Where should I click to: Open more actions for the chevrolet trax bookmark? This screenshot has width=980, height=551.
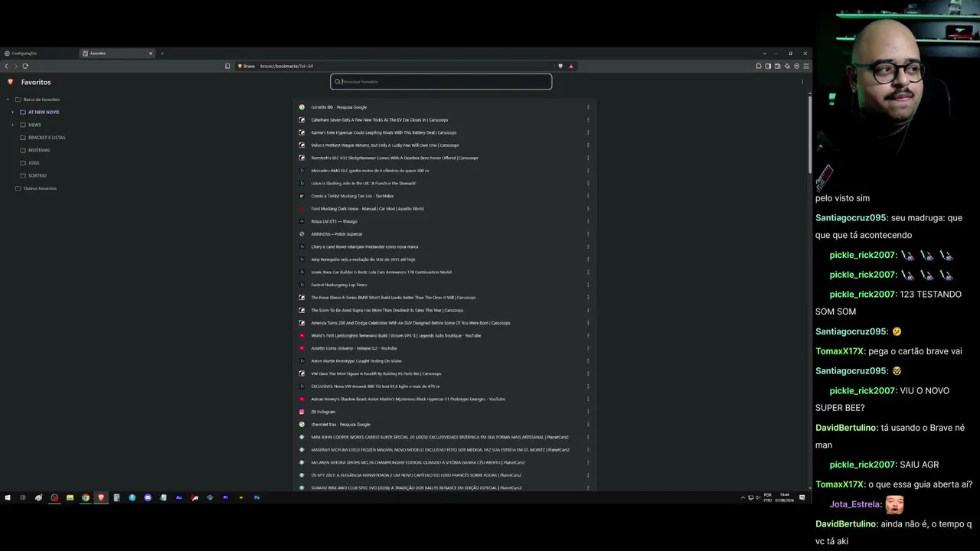[x=588, y=425]
